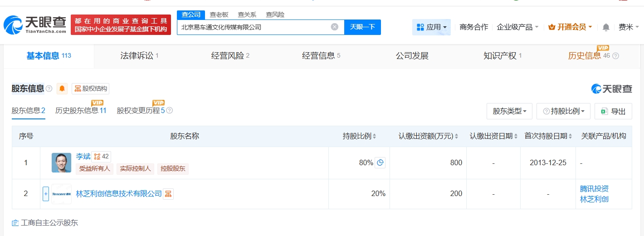Viewport: 644px width, 236px height.
Task: Open shareholder 李斌 link
Action: 83,157
